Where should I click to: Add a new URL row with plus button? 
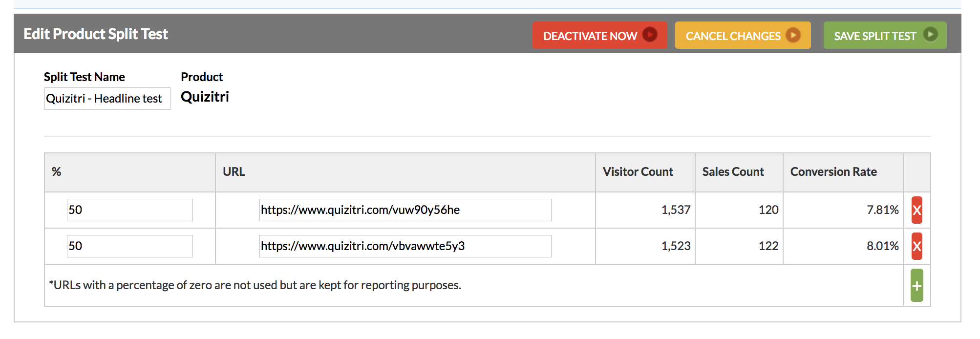[916, 286]
